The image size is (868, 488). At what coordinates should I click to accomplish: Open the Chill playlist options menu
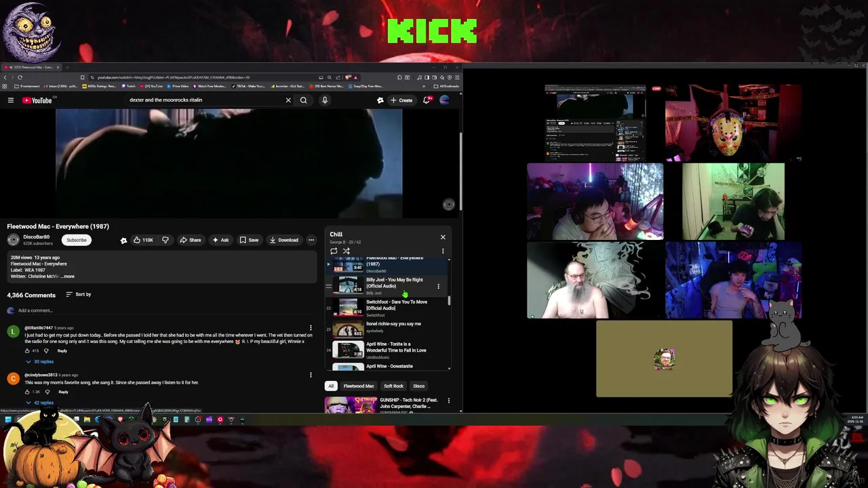point(443,251)
